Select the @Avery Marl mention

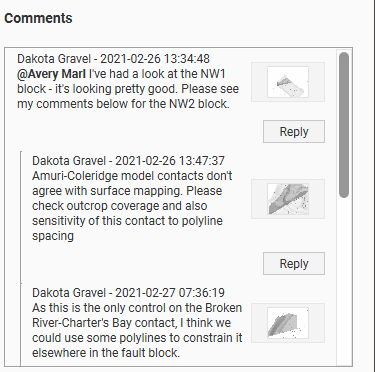click(51, 74)
